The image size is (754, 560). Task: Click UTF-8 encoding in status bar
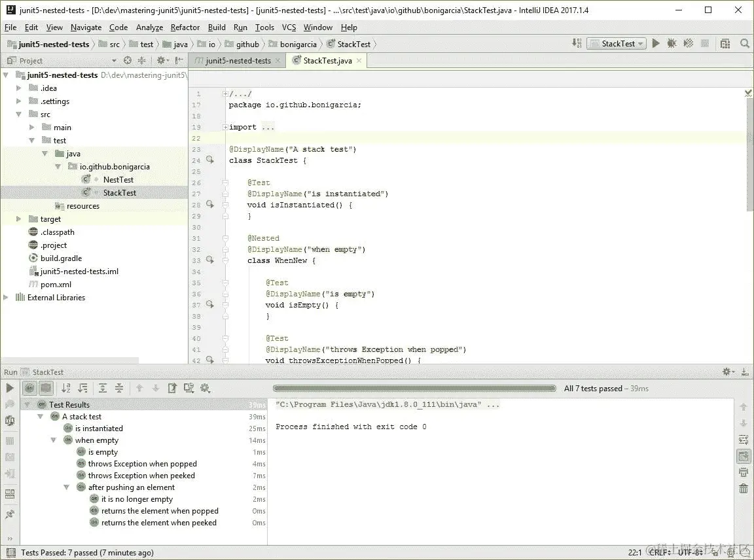point(691,553)
